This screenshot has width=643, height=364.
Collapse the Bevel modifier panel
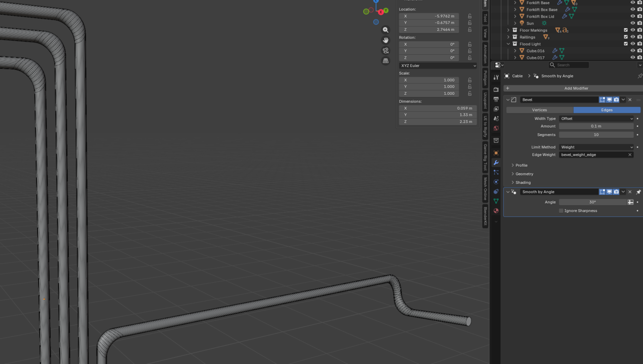point(508,100)
